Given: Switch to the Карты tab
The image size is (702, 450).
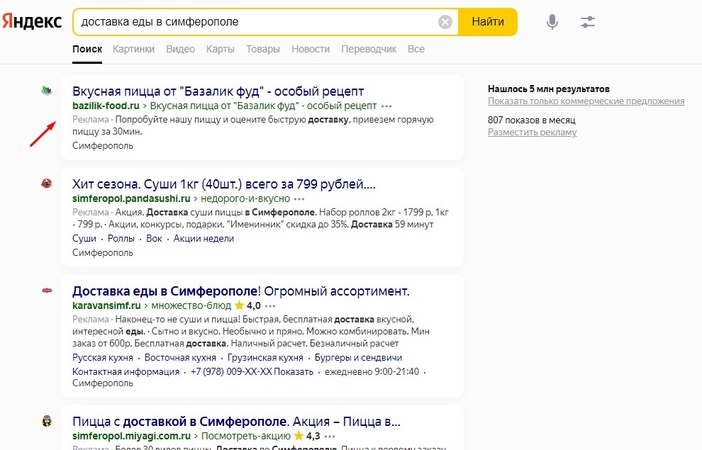Looking at the screenshot, I should coord(220,49).
